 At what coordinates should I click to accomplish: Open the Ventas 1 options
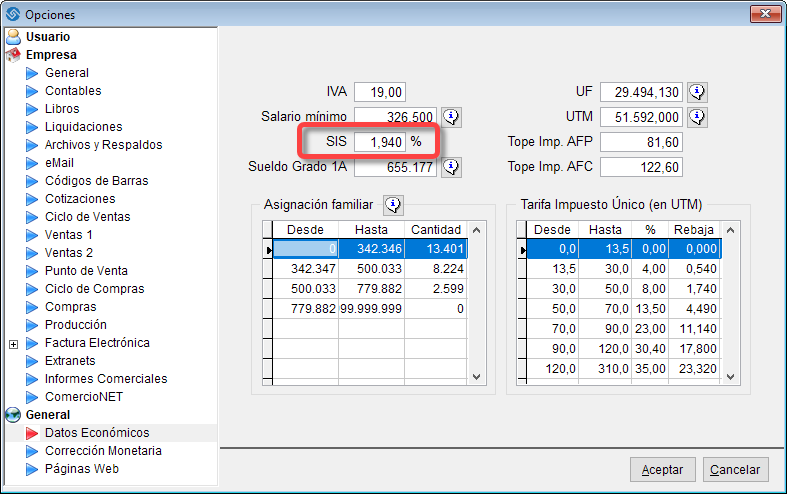(68, 235)
